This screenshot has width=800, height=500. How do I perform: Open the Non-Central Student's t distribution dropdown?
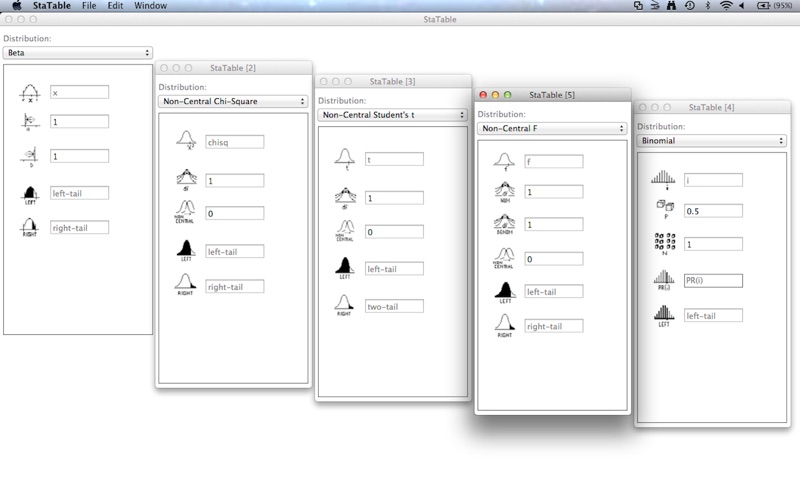pos(392,115)
